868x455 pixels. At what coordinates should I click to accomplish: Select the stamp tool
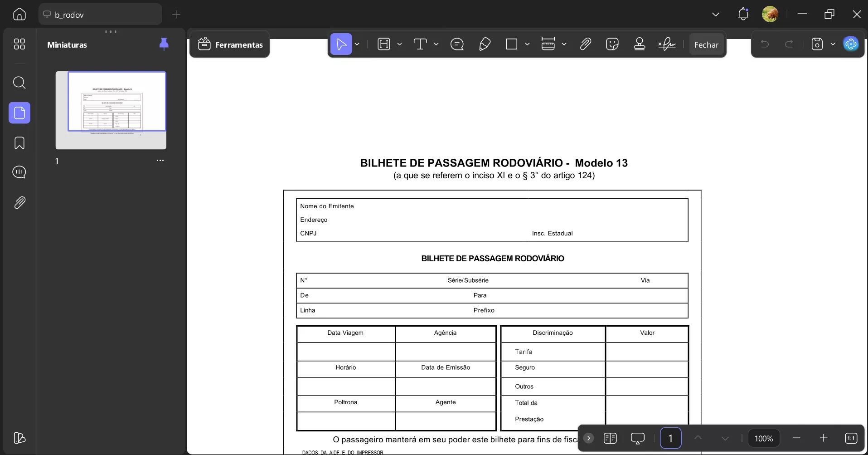click(639, 44)
